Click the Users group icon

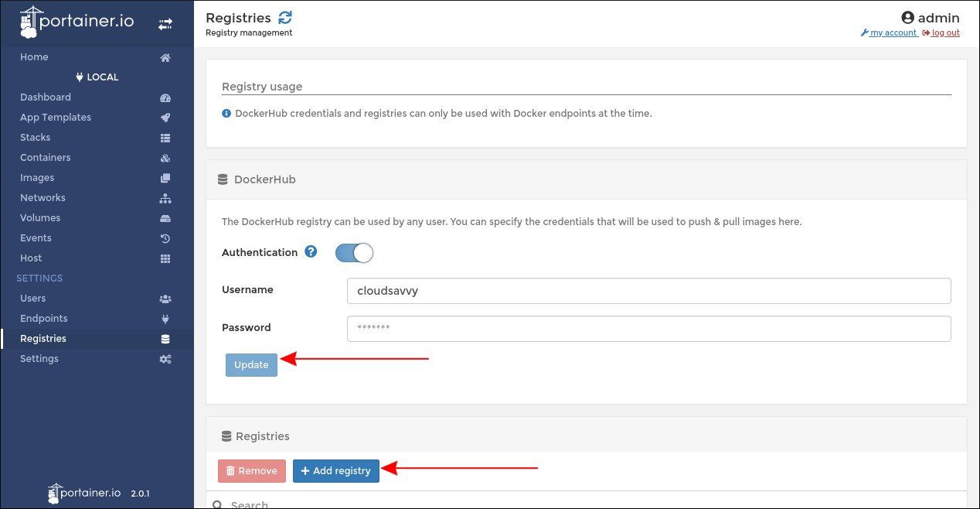[165, 298]
